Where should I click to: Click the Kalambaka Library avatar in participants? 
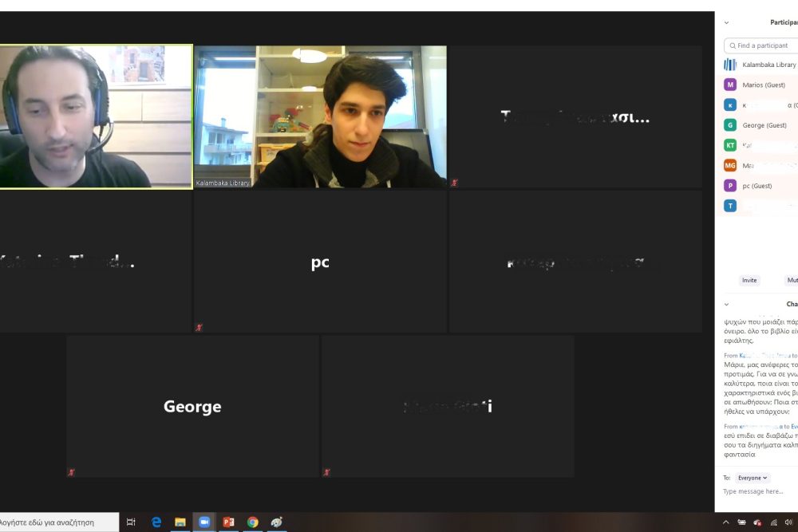[x=729, y=65]
